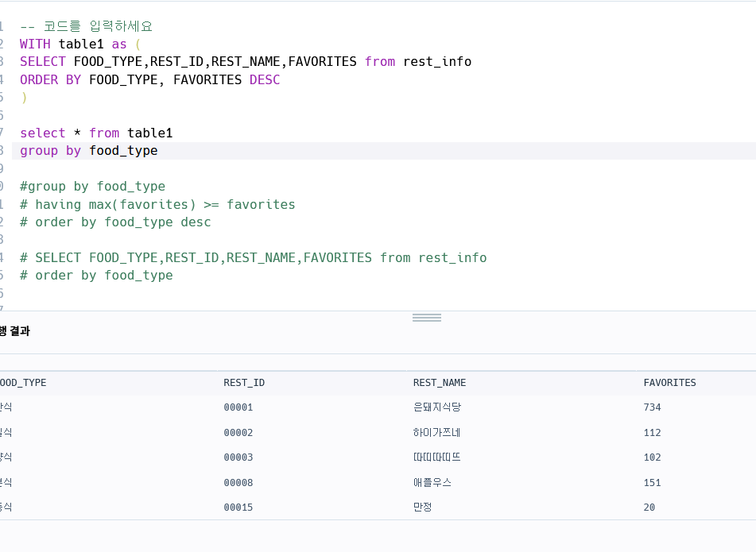Screen dimensions: 756x552
Task: Place cursor on 'WITH table1 as (' line
Action: pos(80,44)
